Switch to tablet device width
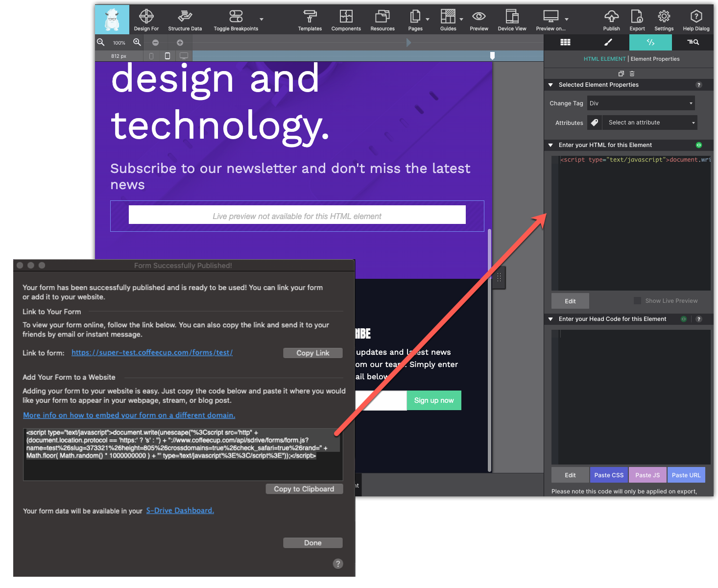The height and width of the screenshot is (588, 718). tap(168, 56)
